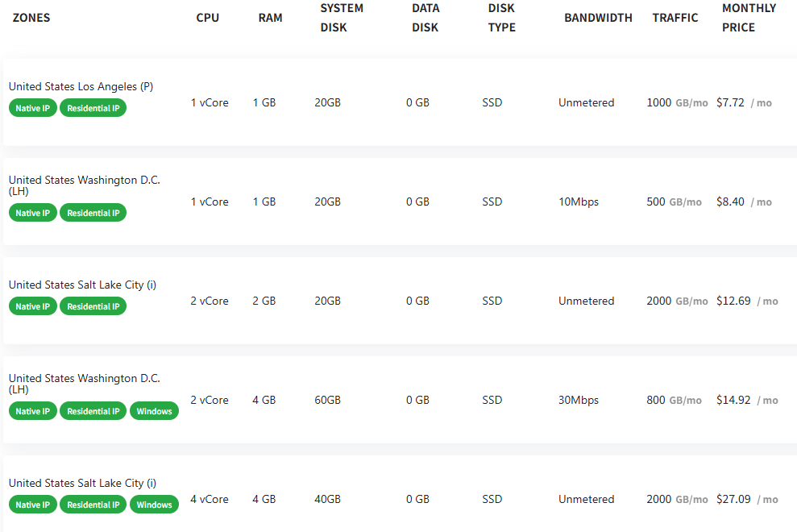
Task: Click the CPU column header
Action: tap(207, 18)
